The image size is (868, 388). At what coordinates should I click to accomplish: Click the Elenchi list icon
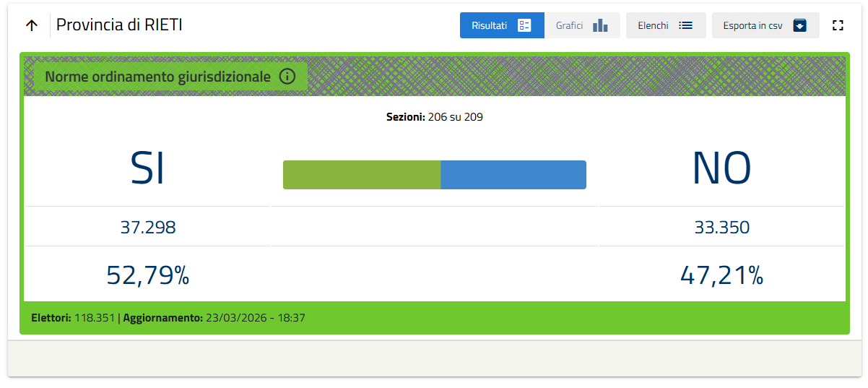coord(685,25)
